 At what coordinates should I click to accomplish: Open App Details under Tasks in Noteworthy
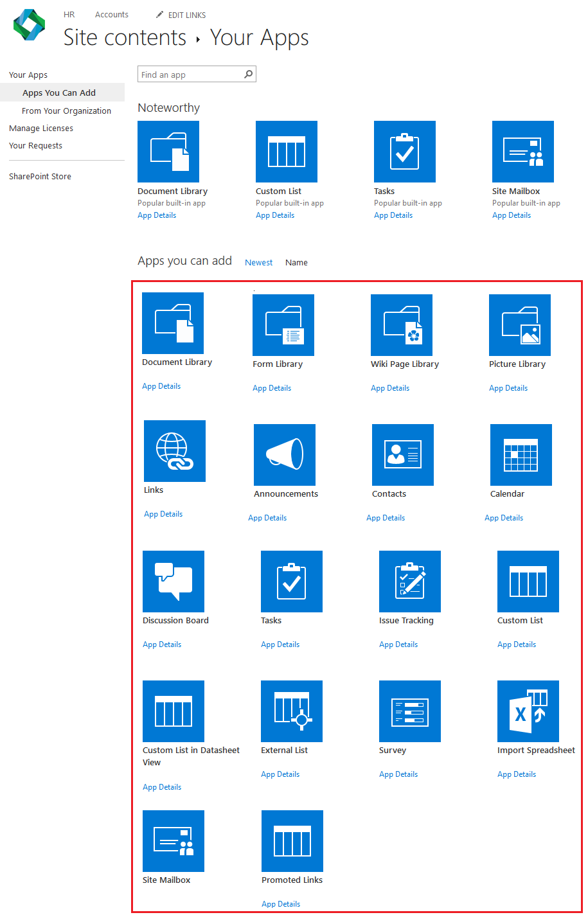[393, 215]
